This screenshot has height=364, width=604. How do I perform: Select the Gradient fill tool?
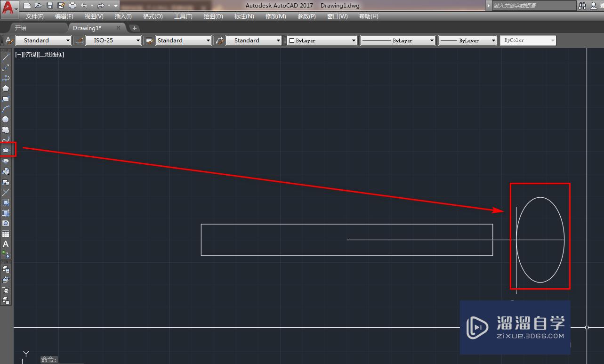(6, 213)
